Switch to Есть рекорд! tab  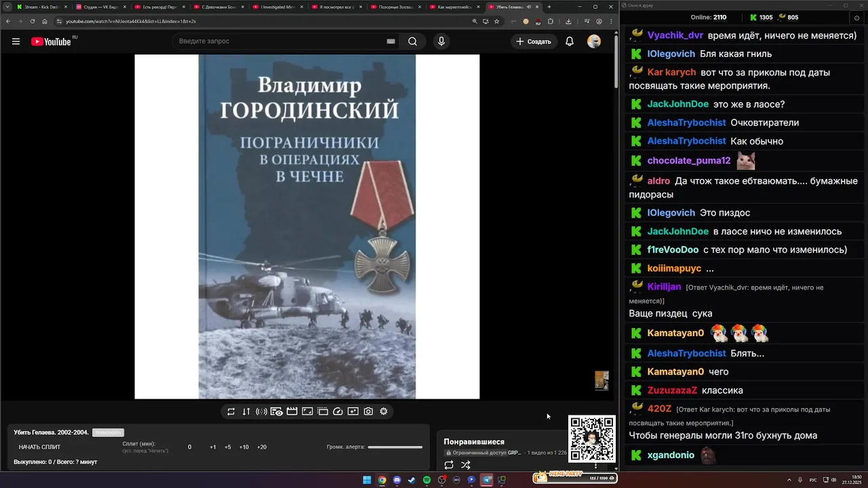tap(158, 7)
